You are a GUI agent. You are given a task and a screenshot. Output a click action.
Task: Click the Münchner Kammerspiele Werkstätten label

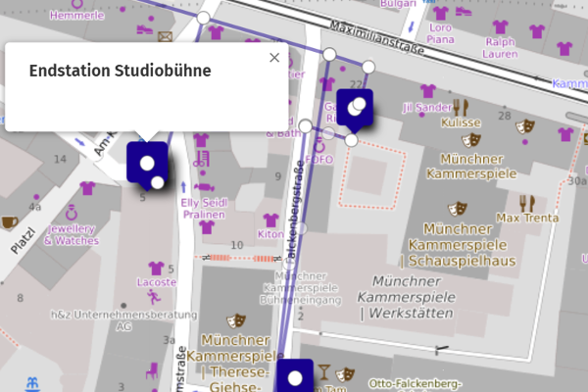pyautogui.click(x=407, y=297)
